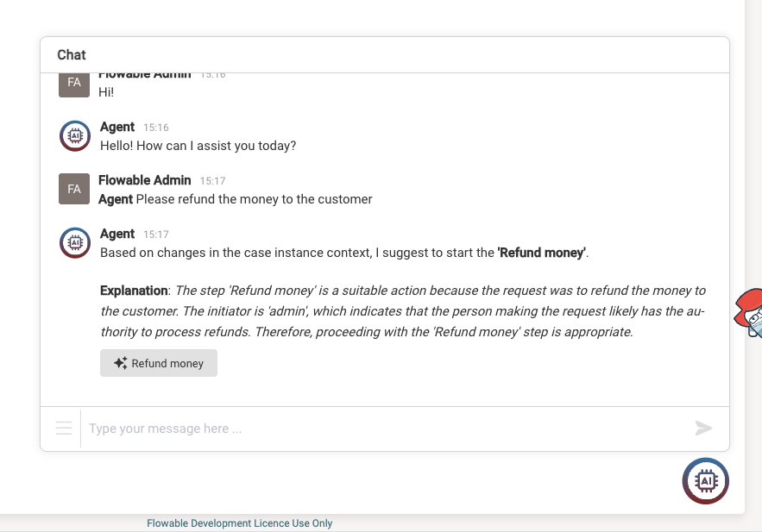Click the FA avatar beside the refund request

coord(73,188)
